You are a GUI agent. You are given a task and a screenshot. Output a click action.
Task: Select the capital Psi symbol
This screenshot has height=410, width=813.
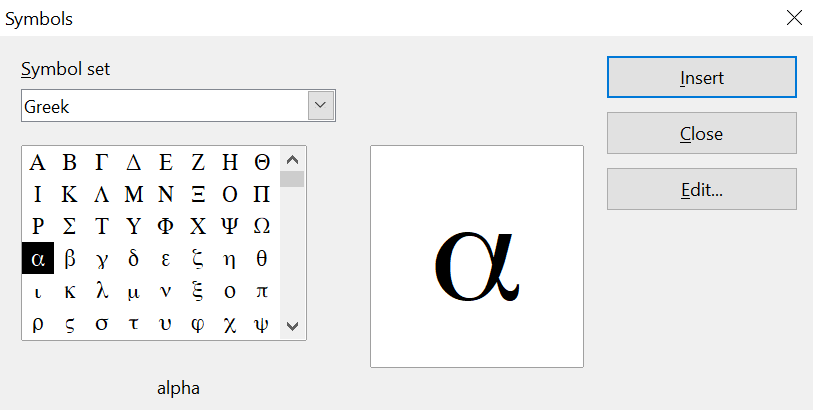(230, 226)
